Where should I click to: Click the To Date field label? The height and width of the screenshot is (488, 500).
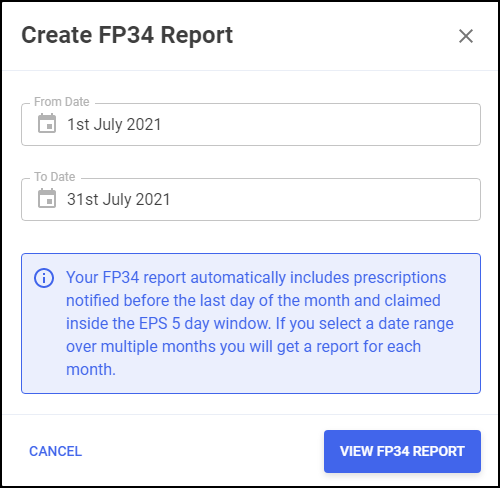pos(55,177)
